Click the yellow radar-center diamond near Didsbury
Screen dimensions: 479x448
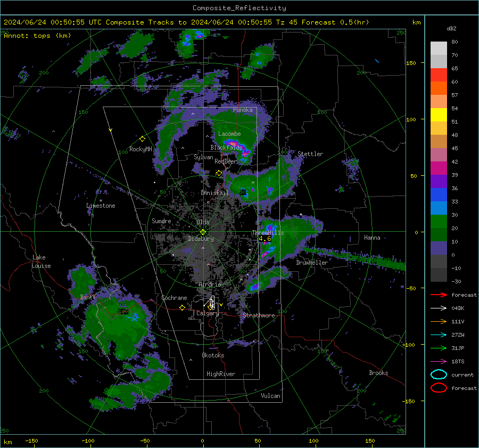coord(203,232)
